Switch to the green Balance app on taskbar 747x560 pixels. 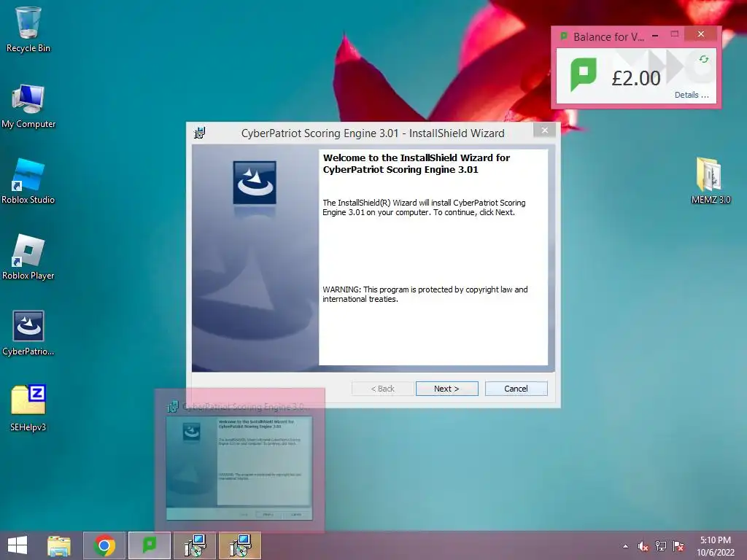(x=150, y=545)
